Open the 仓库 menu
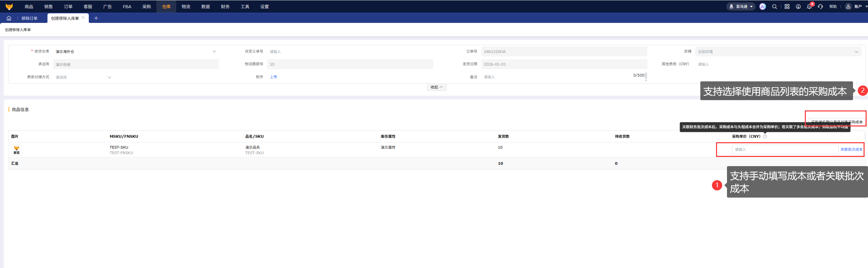Screen dimensions: 868x268 (x=166, y=6)
